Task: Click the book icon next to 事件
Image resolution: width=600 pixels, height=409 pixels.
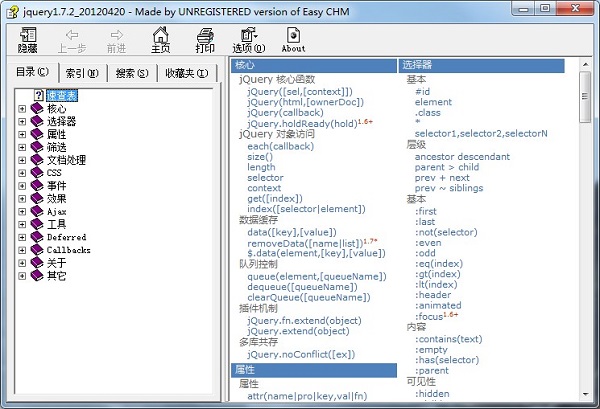Action: click(37, 186)
